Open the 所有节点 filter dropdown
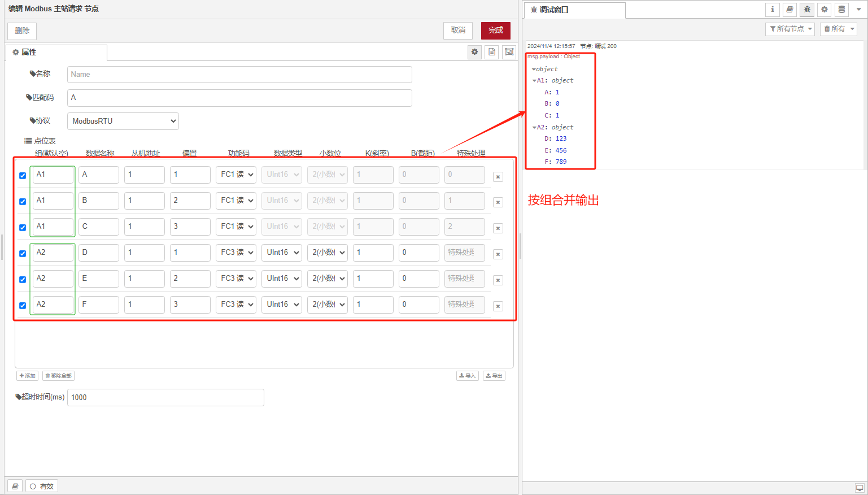868x495 pixels. (x=790, y=29)
